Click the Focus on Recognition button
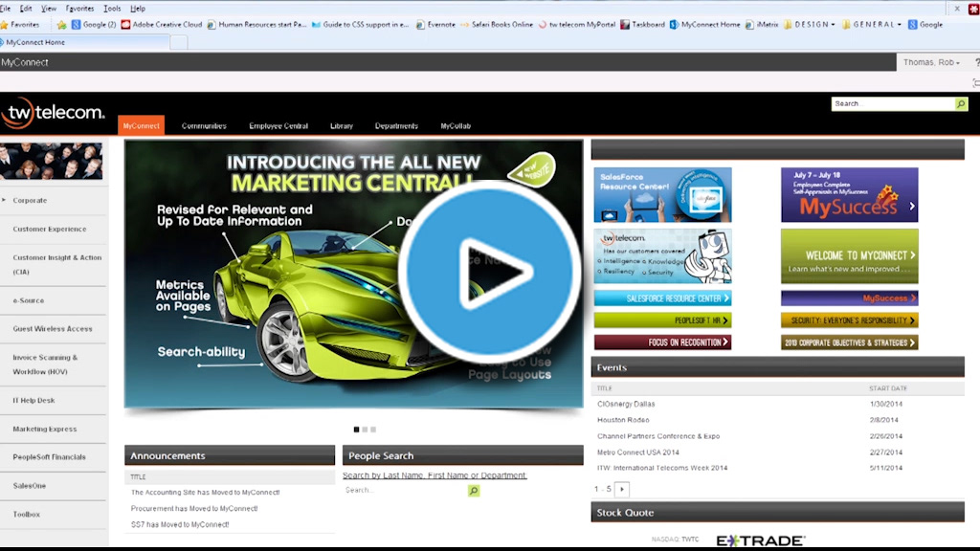Screen dimensions: 980x551 (x=662, y=342)
